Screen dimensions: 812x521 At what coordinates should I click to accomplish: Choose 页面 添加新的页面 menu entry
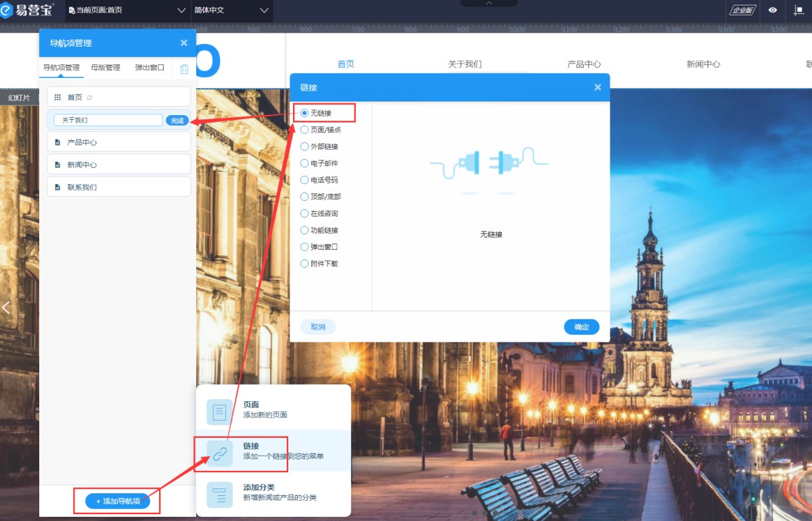click(273, 410)
